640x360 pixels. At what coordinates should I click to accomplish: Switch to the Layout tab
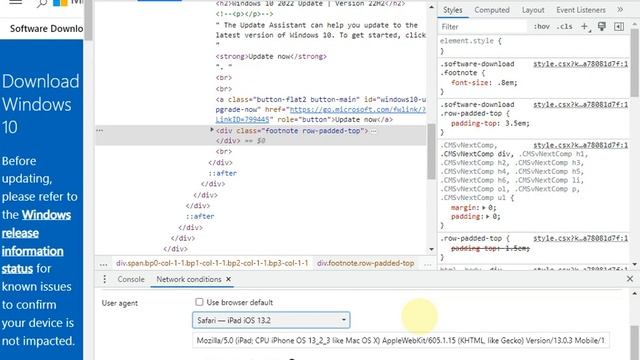coord(533,10)
